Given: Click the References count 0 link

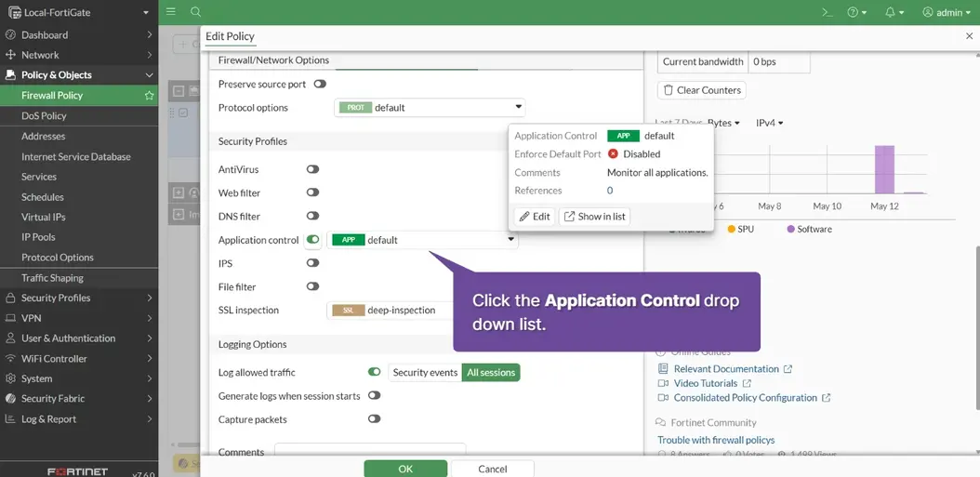Looking at the screenshot, I should 610,191.
